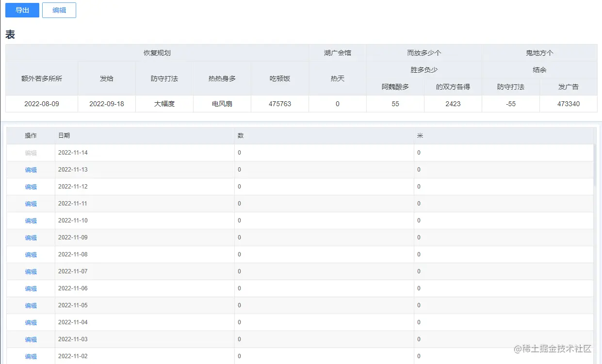
Task: Click the 表 section title
Action: 10,34
